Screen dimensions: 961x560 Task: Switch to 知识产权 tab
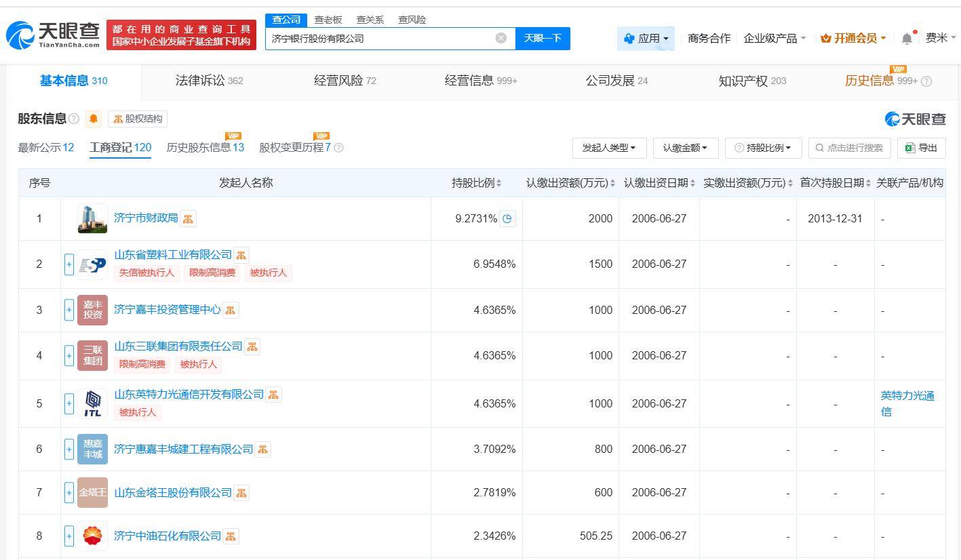752,81
